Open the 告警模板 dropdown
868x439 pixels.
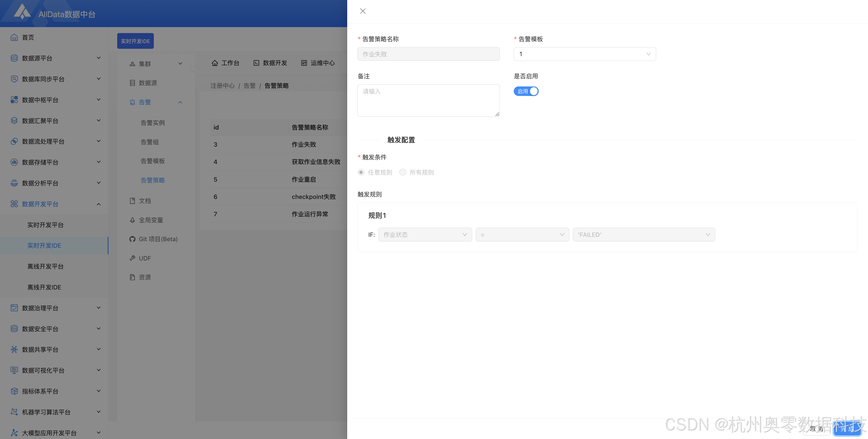[584, 54]
